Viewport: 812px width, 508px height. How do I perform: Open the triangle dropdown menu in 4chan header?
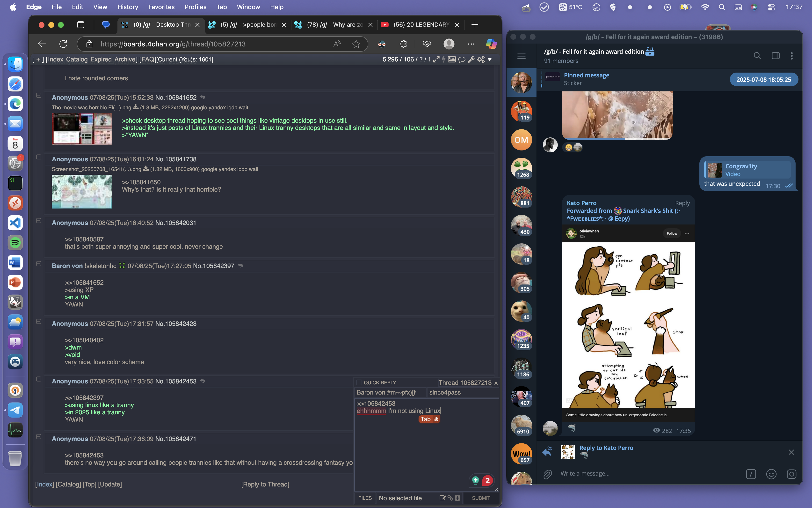490,60
